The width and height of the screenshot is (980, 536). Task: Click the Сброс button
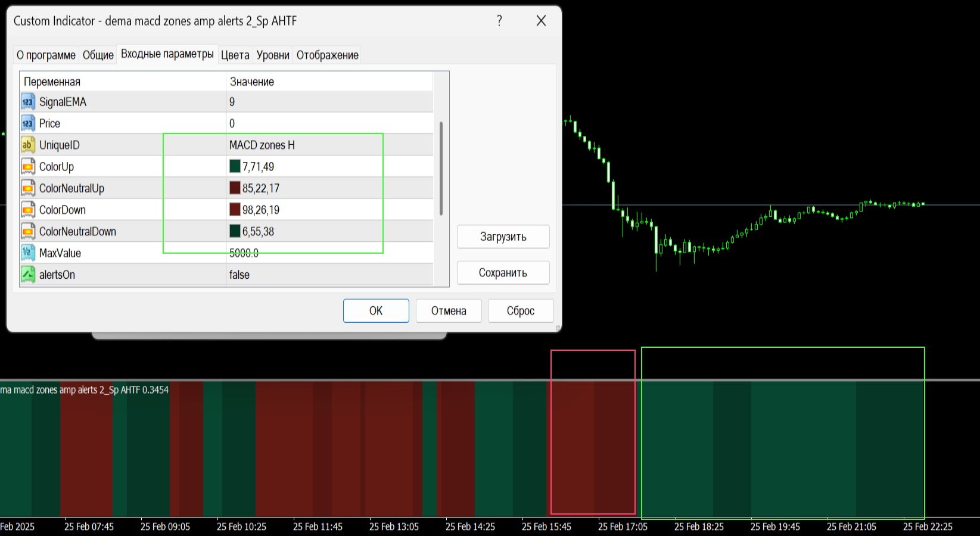[521, 311]
